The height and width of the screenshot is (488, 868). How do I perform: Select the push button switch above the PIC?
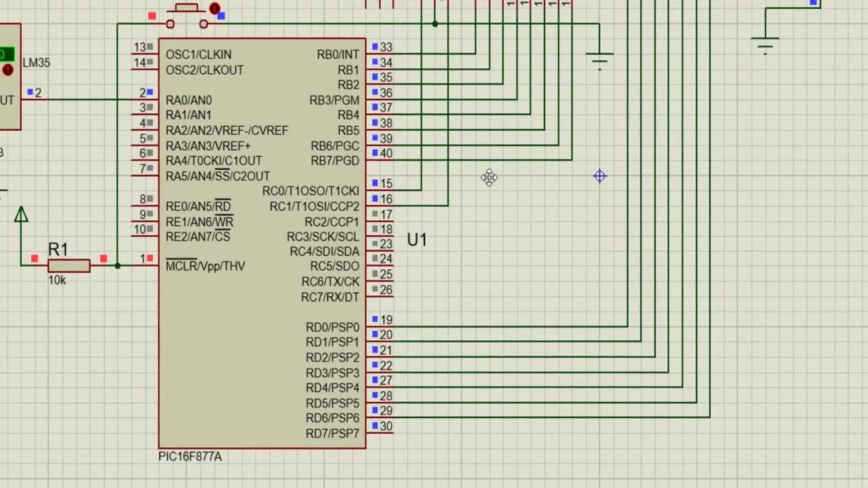pos(186,16)
